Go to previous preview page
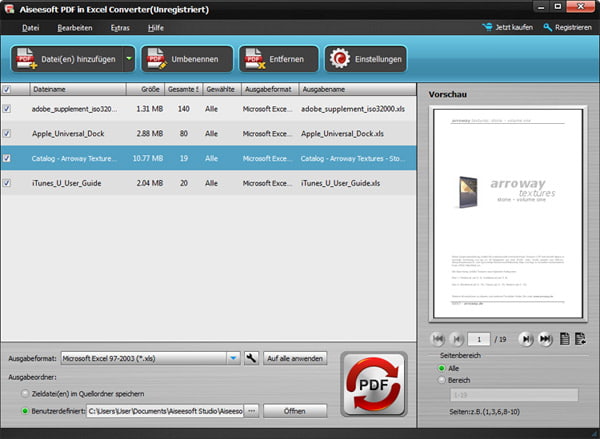This screenshot has width=600, height=439. [x=457, y=339]
